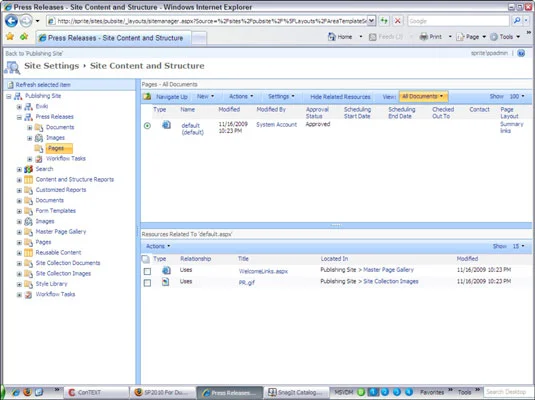Click the PR.gif image file icon

click(x=165, y=282)
